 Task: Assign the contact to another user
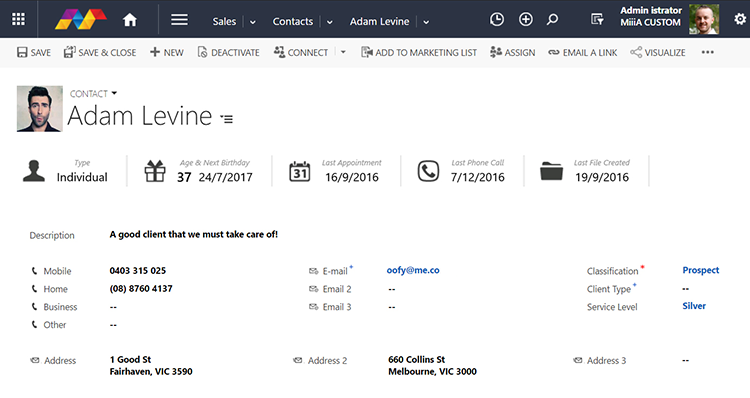point(512,52)
